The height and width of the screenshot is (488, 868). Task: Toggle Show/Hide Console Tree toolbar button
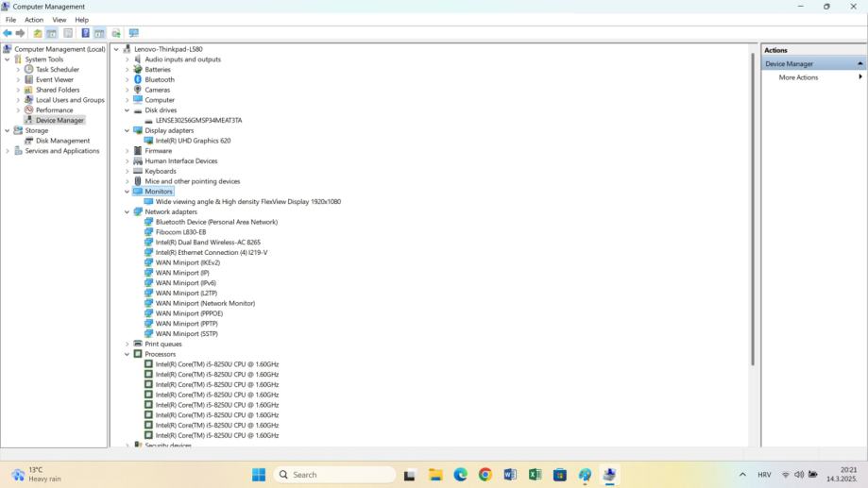52,33
